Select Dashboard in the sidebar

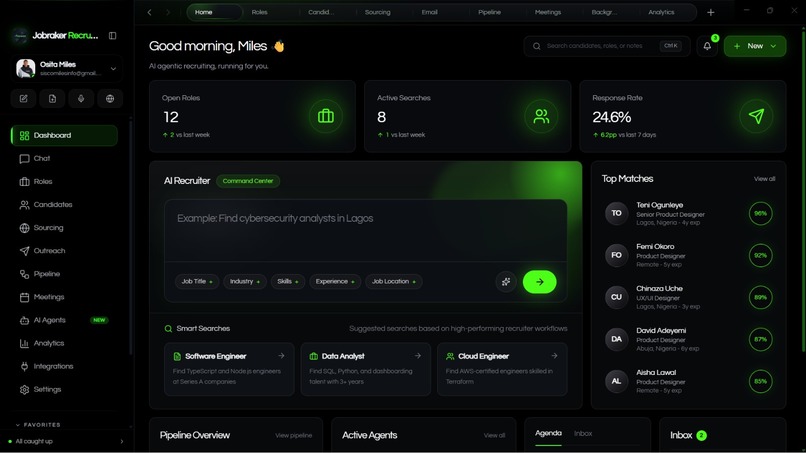click(x=64, y=135)
